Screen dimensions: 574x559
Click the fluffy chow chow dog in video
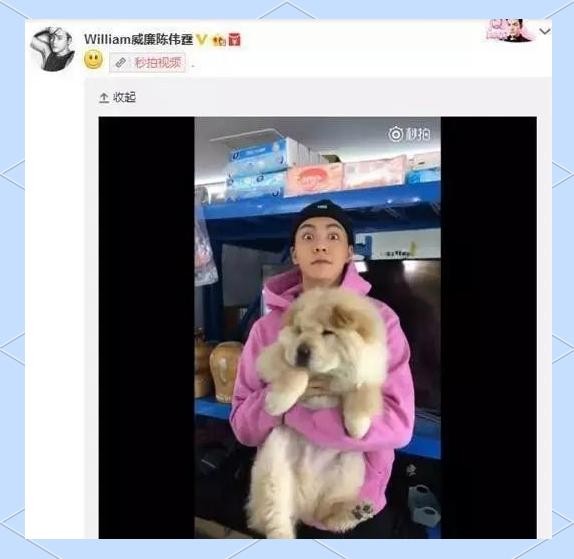click(x=319, y=406)
